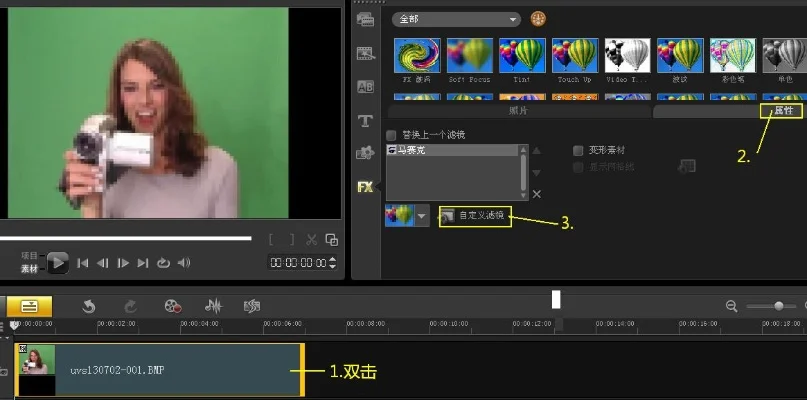Switch to the 照片 tab
This screenshot has width=807, height=400.
pyautogui.click(x=519, y=111)
